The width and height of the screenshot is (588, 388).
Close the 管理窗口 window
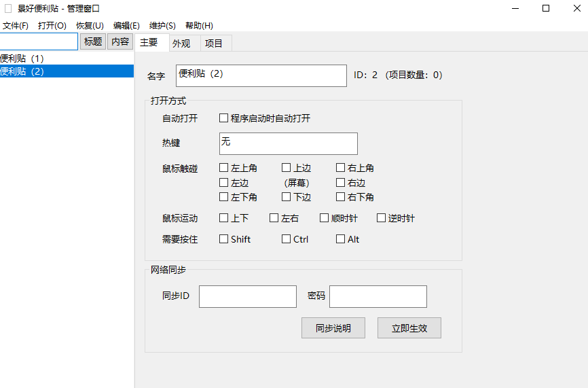(x=576, y=8)
